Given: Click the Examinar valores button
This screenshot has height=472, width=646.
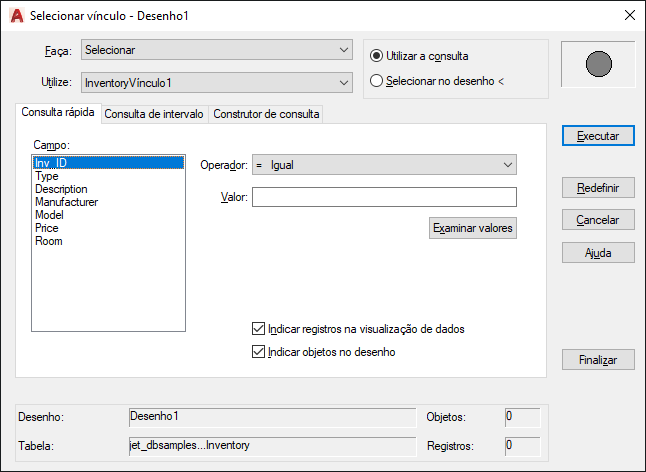Looking at the screenshot, I should pyautogui.click(x=473, y=228).
